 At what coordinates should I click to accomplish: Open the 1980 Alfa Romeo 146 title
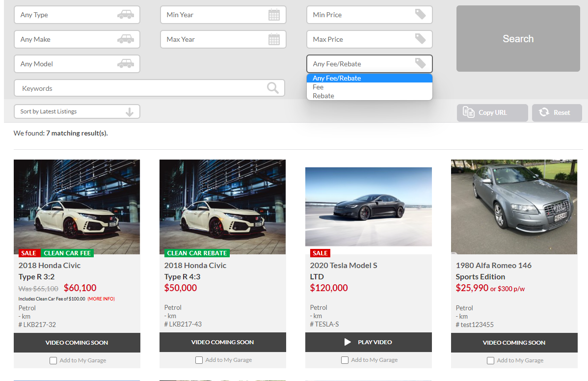click(x=493, y=266)
